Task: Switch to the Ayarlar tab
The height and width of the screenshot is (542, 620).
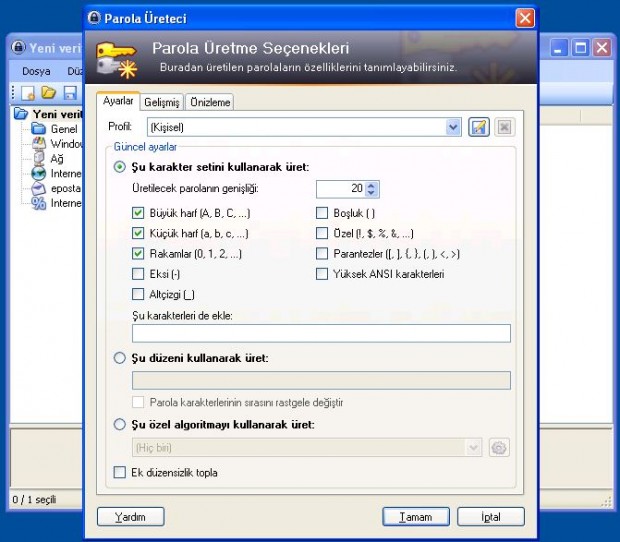Action: [x=118, y=101]
